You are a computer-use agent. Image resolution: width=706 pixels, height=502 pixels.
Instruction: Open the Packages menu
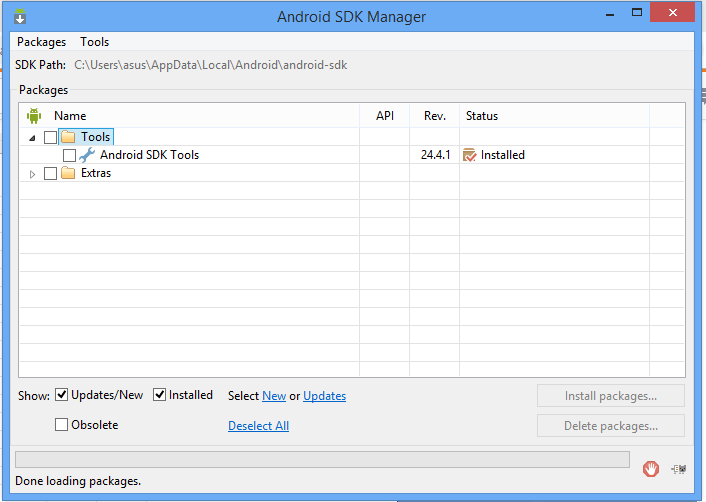(x=41, y=42)
